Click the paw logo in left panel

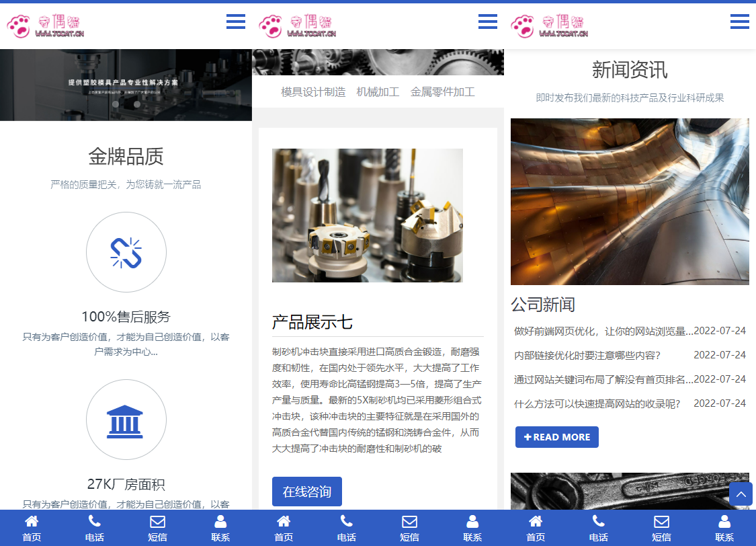[45, 26]
